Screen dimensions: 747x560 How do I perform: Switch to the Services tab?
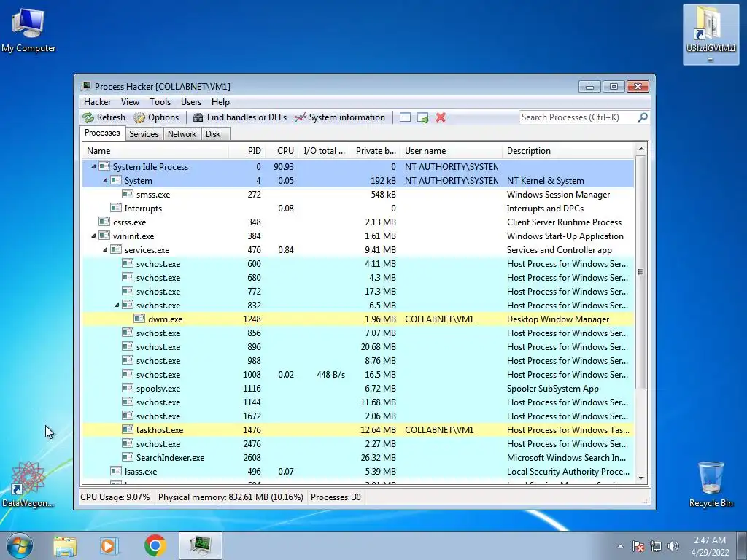(144, 134)
